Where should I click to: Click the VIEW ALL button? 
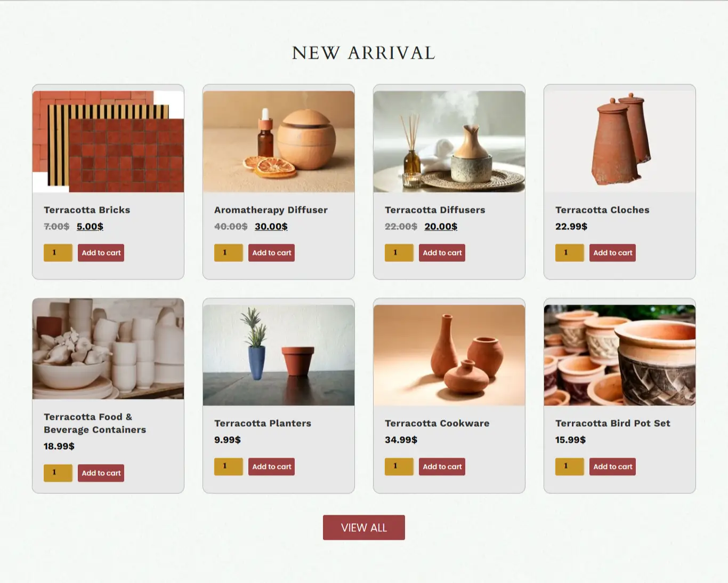(x=364, y=528)
